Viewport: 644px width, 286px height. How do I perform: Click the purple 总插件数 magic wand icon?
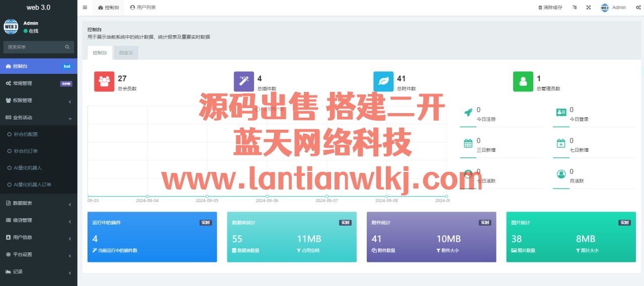(244, 81)
